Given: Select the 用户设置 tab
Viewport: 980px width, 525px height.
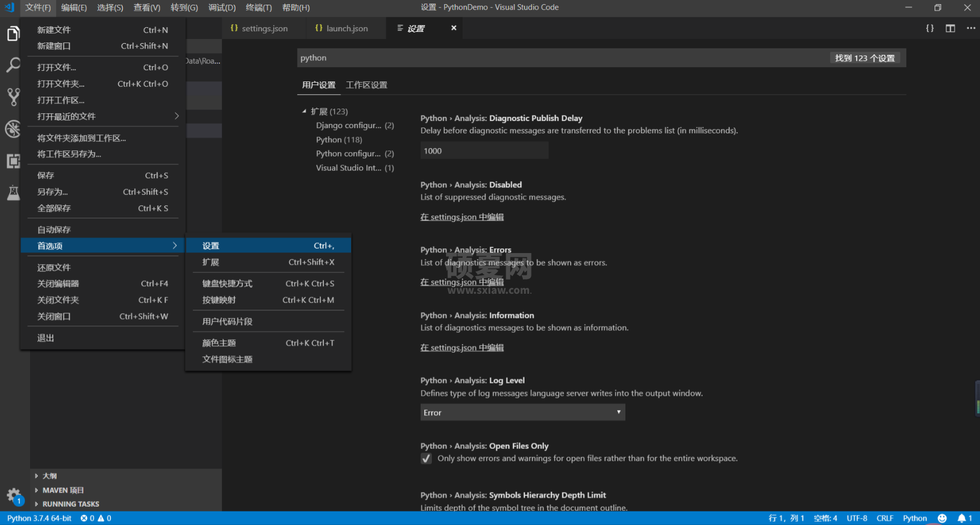Looking at the screenshot, I should click(319, 85).
